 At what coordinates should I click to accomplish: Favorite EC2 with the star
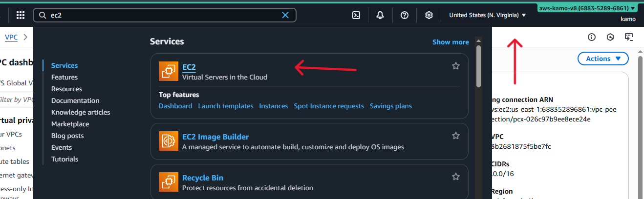tap(456, 66)
